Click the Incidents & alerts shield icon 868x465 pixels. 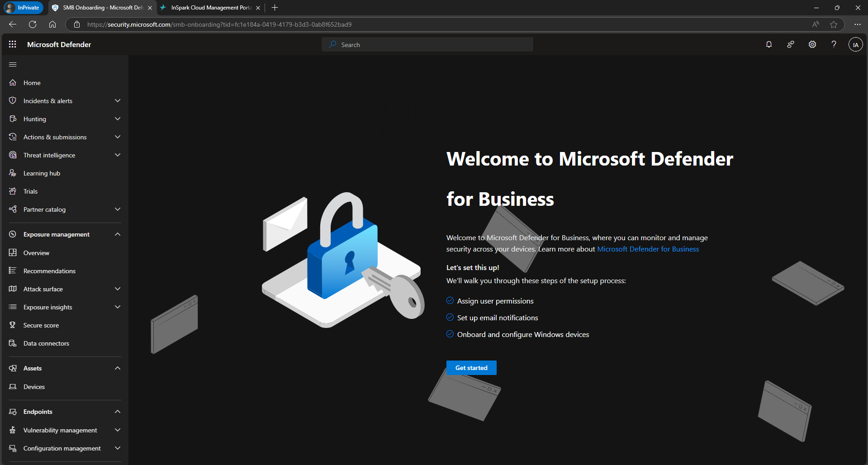(13, 100)
